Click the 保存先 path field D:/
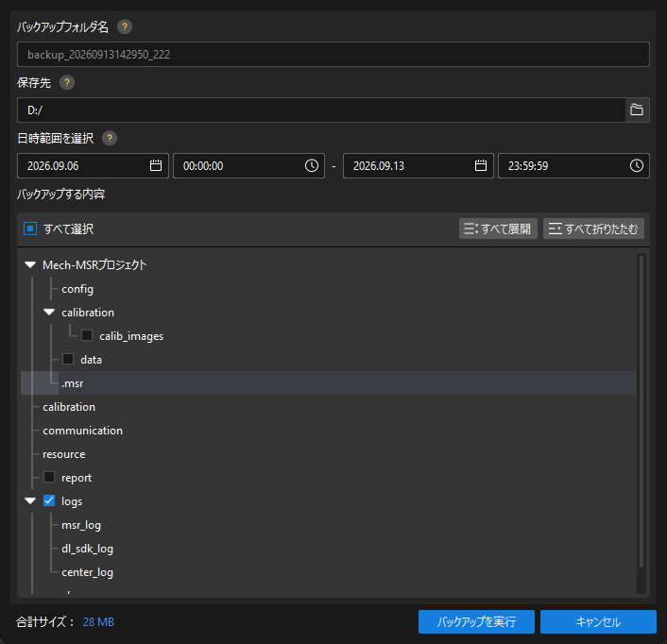Screen dimensions: 667x644 [x=321, y=110]
